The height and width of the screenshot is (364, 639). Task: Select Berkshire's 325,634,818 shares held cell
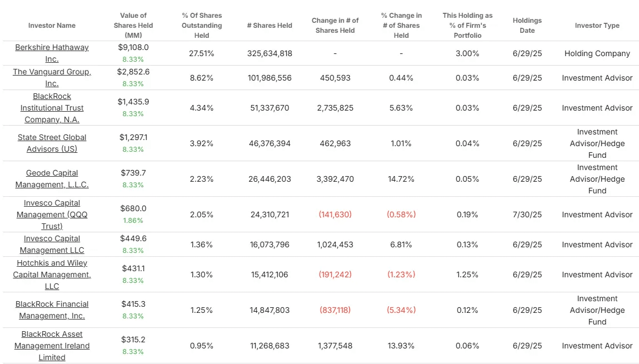(x=269, y=53)
